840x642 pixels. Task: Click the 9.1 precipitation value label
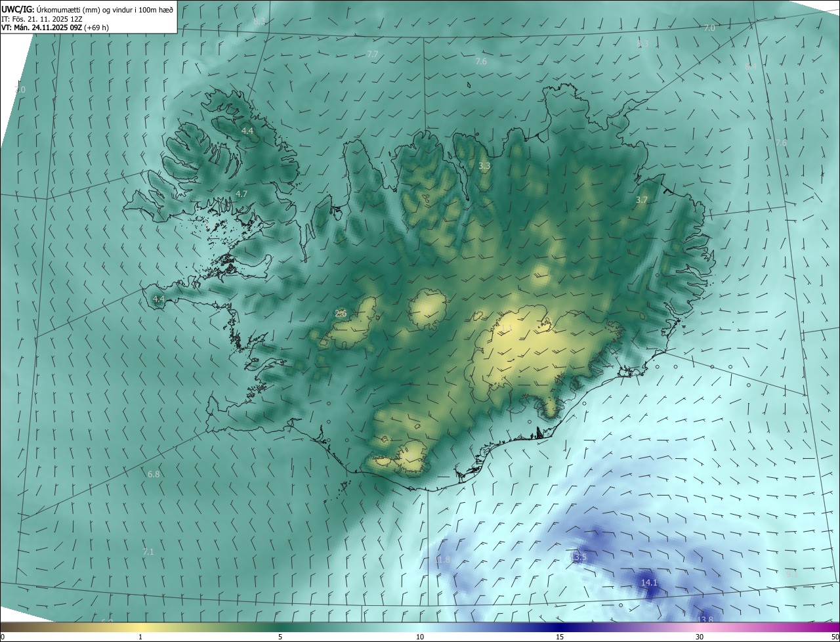792,574
